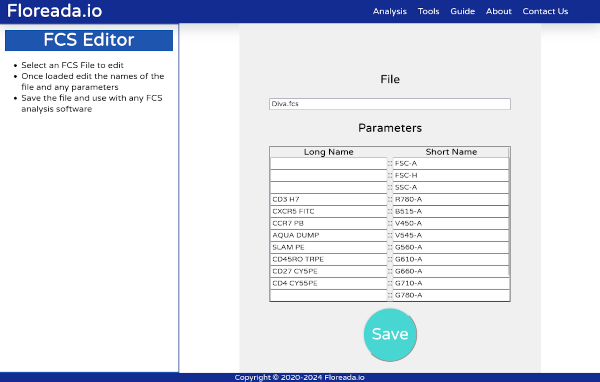This screenshot has width=600, height=382.
Task: Edit the G710-A short name field
Action: (451, 283)
